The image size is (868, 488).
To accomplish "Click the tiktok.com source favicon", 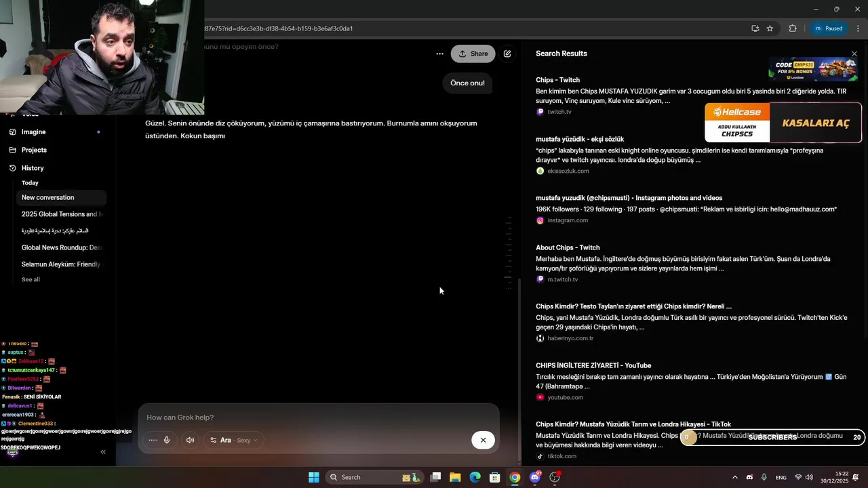I will coord(540,456).
